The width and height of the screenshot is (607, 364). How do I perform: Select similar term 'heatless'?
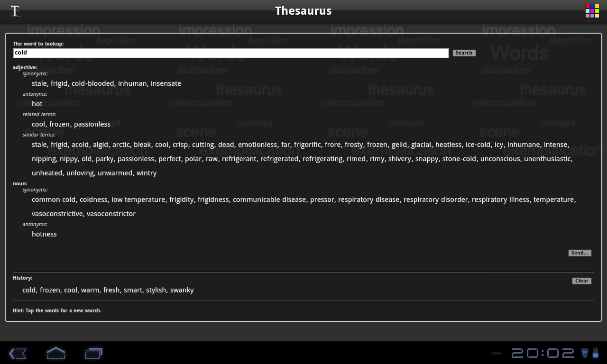(449, 145)
